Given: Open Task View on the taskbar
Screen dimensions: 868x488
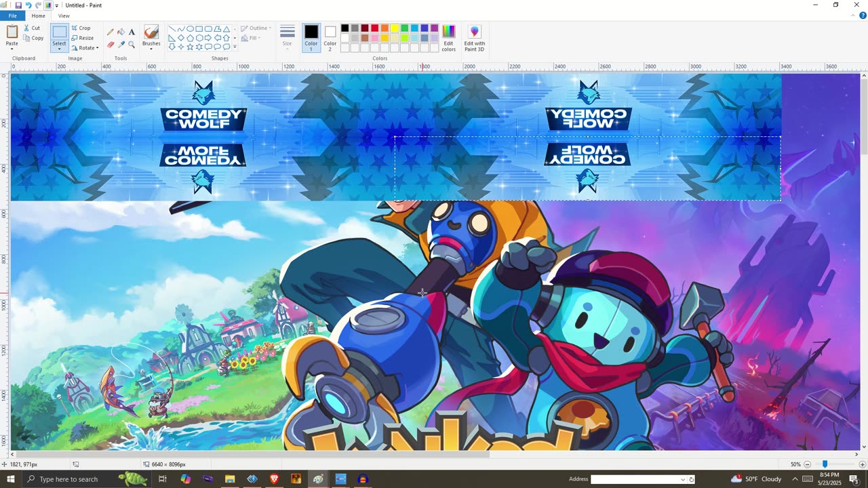Looking at the screenshot, I should coord(163,479).
